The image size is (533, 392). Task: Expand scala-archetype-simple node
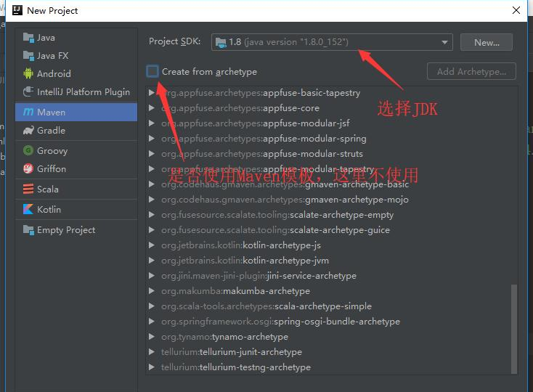[x=152, y=306]
